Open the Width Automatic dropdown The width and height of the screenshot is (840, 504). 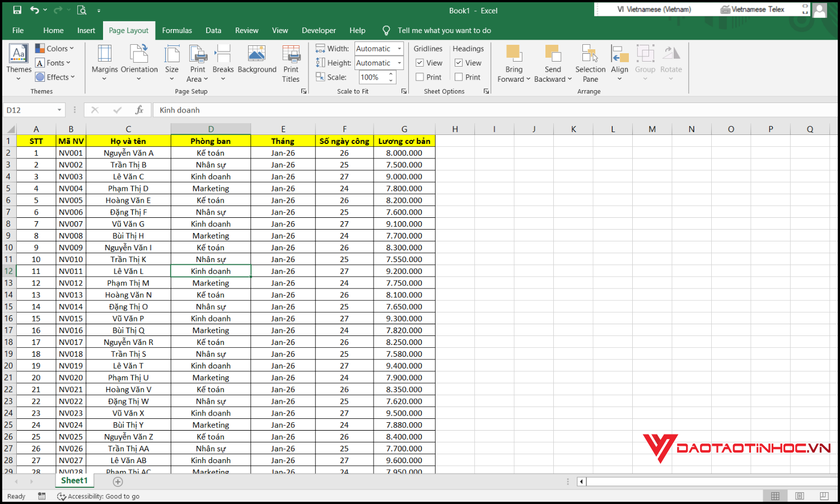click(x=400, y=48)
